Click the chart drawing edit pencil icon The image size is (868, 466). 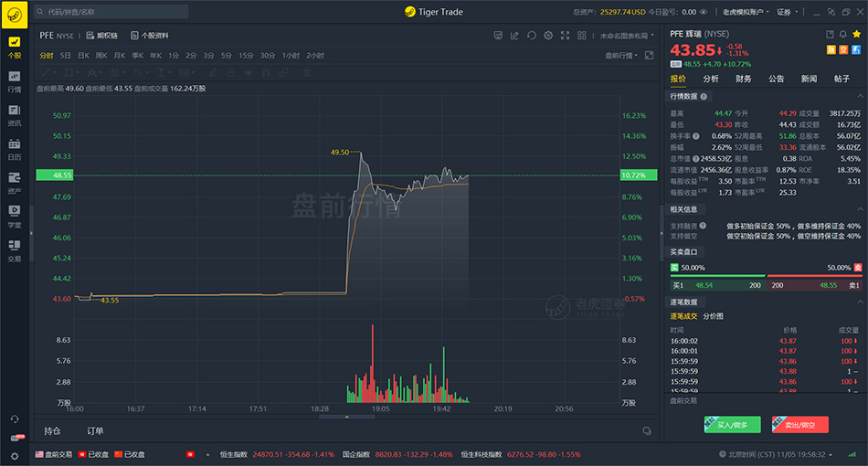point(514,36)
